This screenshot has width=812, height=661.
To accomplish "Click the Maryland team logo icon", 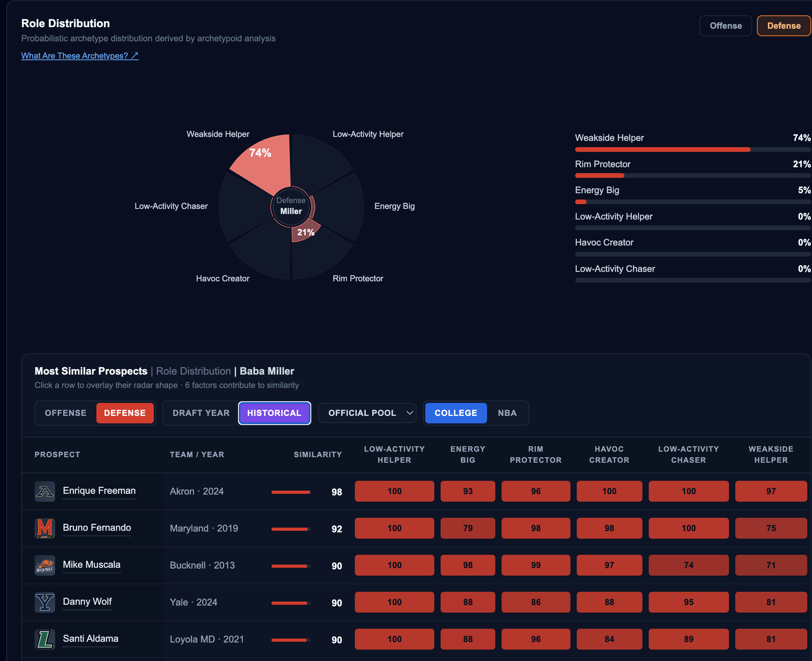I will click(x=45, y=528).
